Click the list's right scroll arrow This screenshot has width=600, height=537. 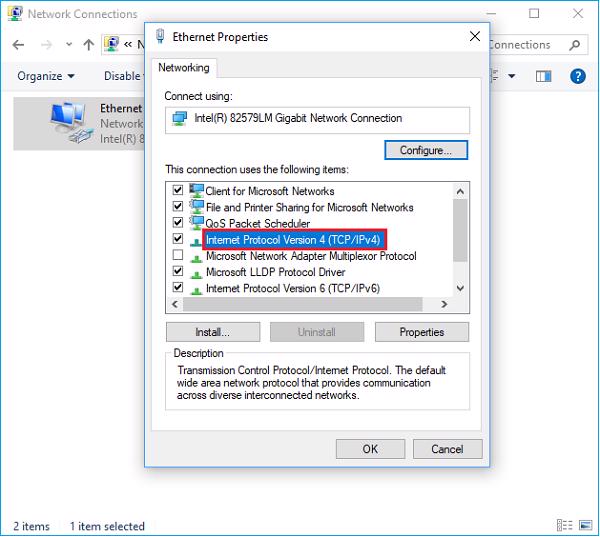pyautogui.click(x=444, y=304)
